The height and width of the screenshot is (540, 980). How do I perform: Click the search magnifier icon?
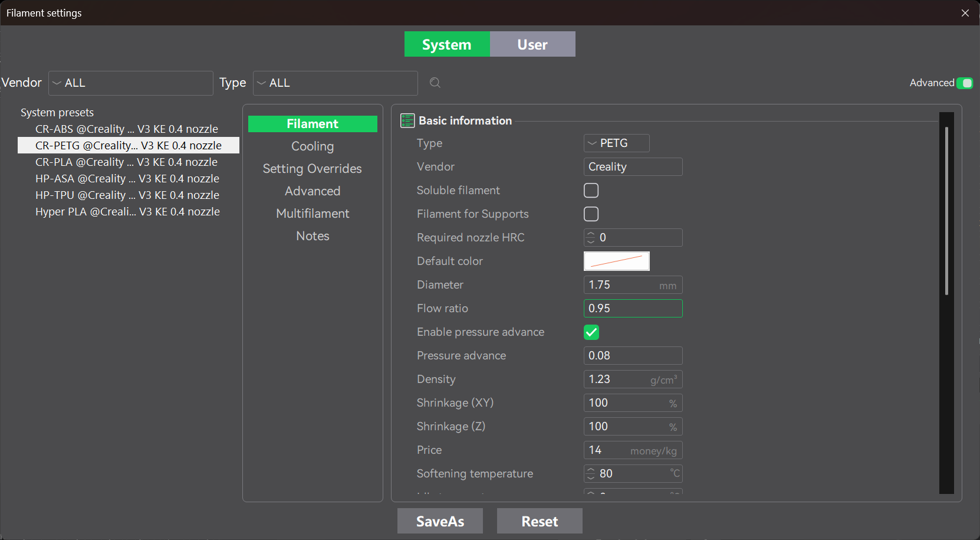click(435, 83)
